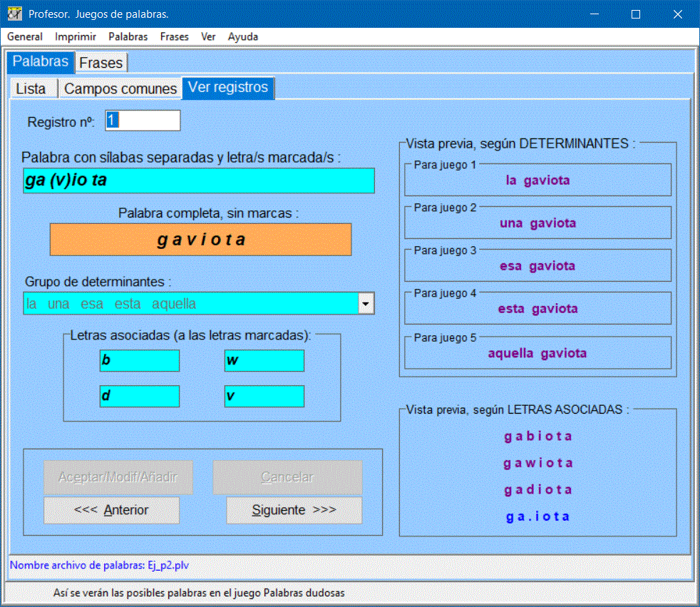Click the Registro nº input field
This screenshot has height=607, width=700.
[x=143, y=121]
